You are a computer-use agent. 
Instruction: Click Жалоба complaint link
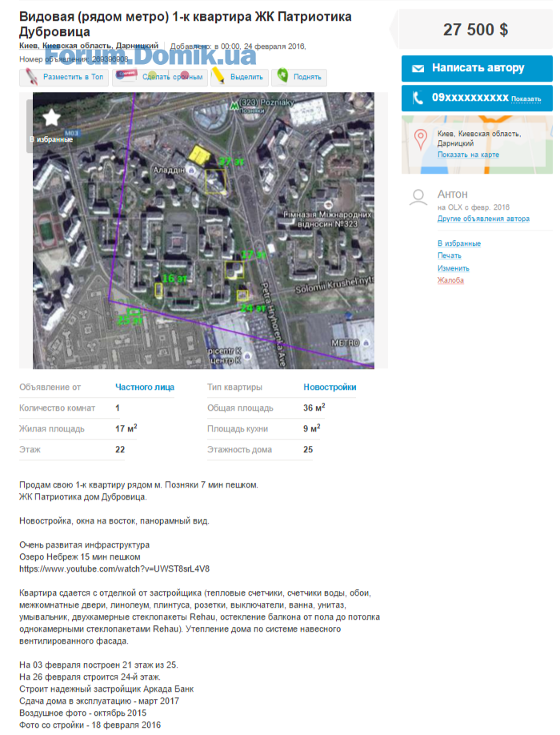click(x=450, y=280)
